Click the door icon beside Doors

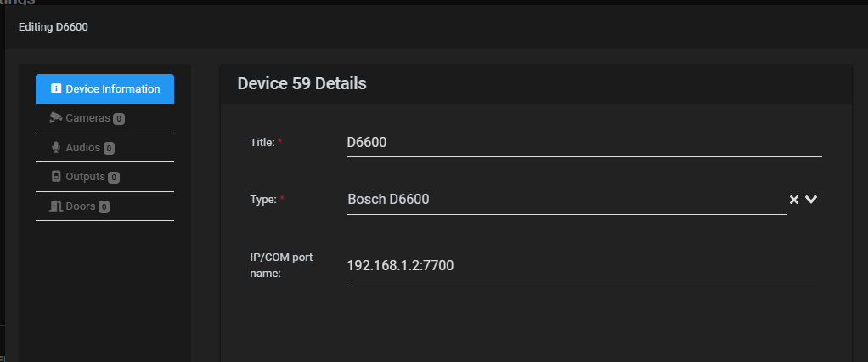pos(55,206)
